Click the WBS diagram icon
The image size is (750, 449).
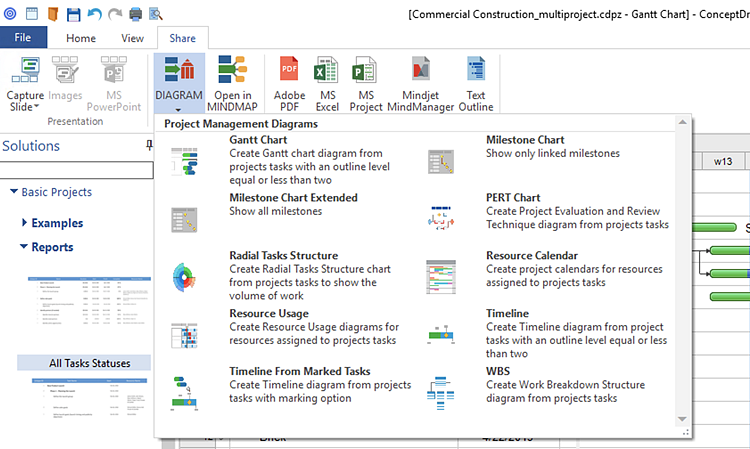(441, 393)
